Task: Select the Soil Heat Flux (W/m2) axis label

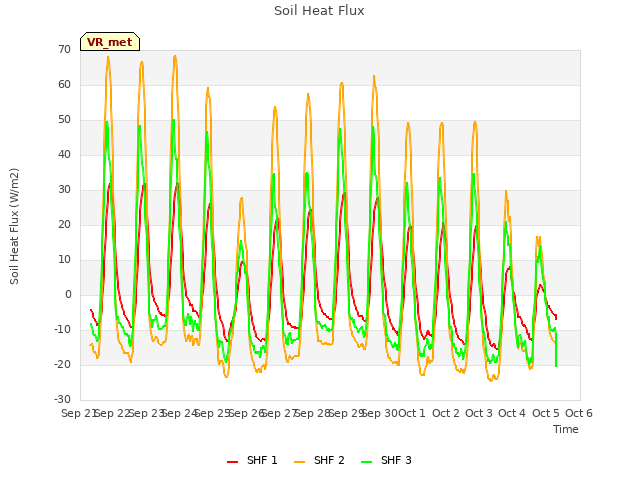Action: tap(14, 226)
